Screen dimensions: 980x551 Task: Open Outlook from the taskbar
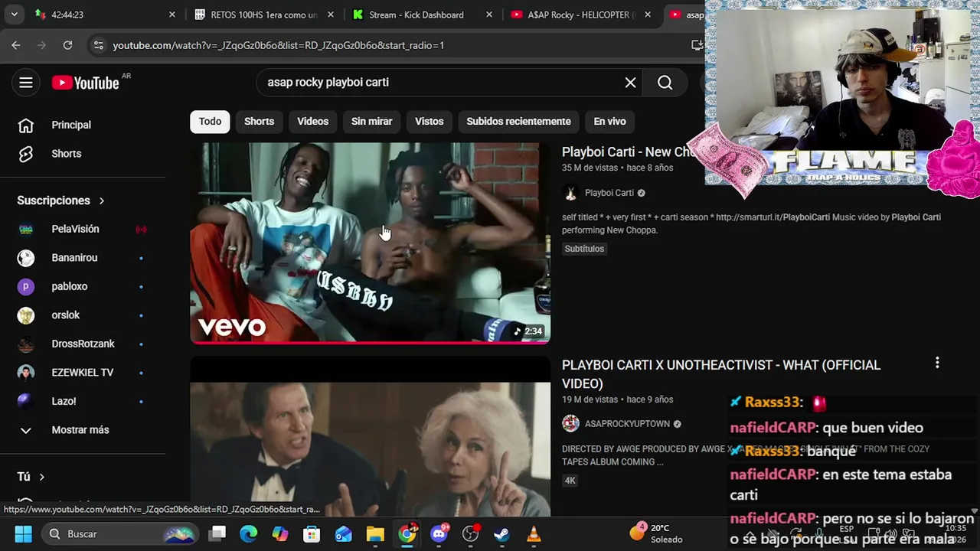click(343, 533)
